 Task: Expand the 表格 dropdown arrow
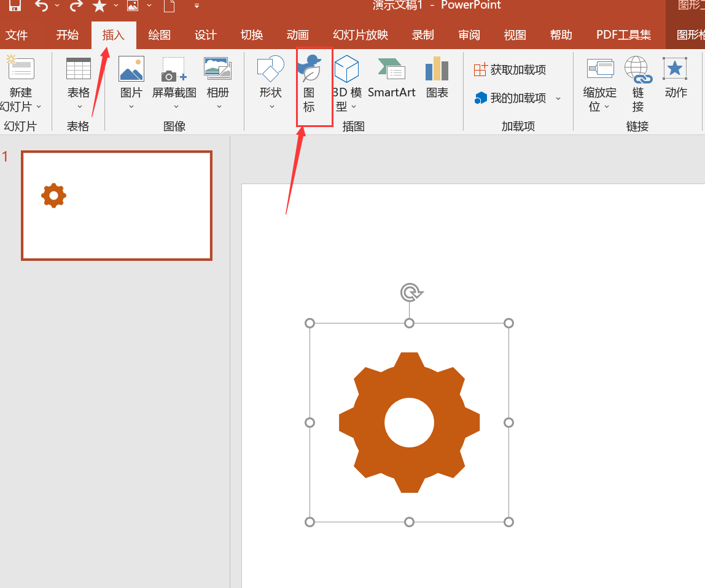80,107
